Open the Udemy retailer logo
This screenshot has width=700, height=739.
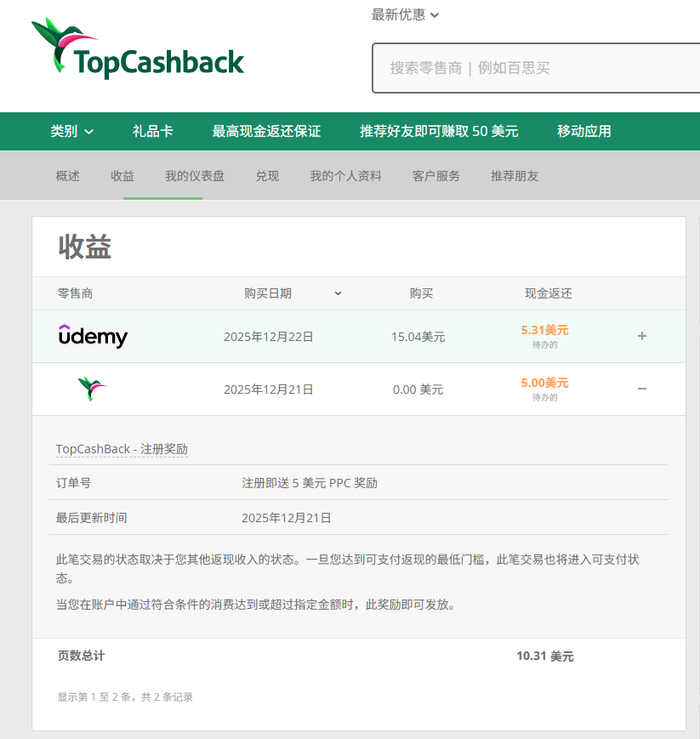pyautogui.click(x=93, y=336)
